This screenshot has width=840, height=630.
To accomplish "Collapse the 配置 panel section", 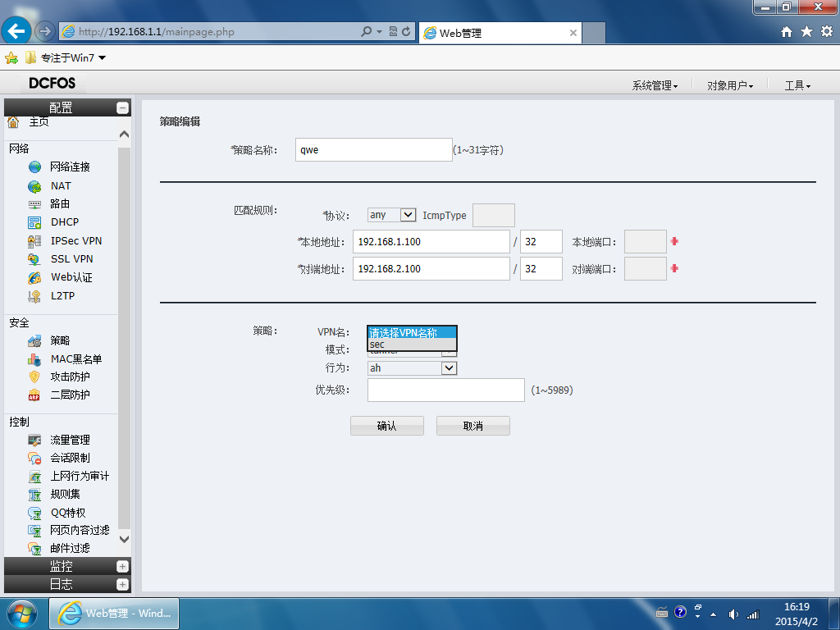I will click(123, 107).
